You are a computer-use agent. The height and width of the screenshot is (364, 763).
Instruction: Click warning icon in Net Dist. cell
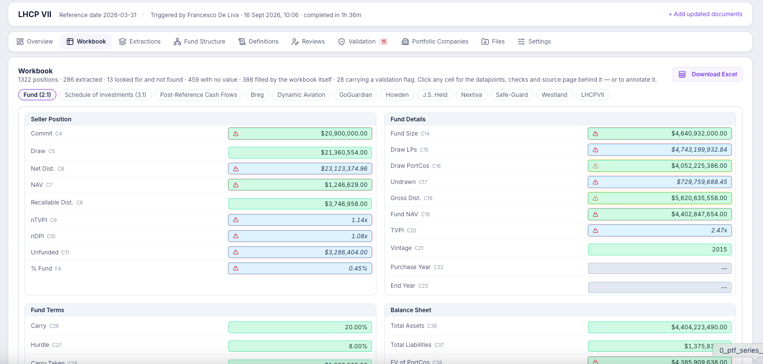point(236,169)
